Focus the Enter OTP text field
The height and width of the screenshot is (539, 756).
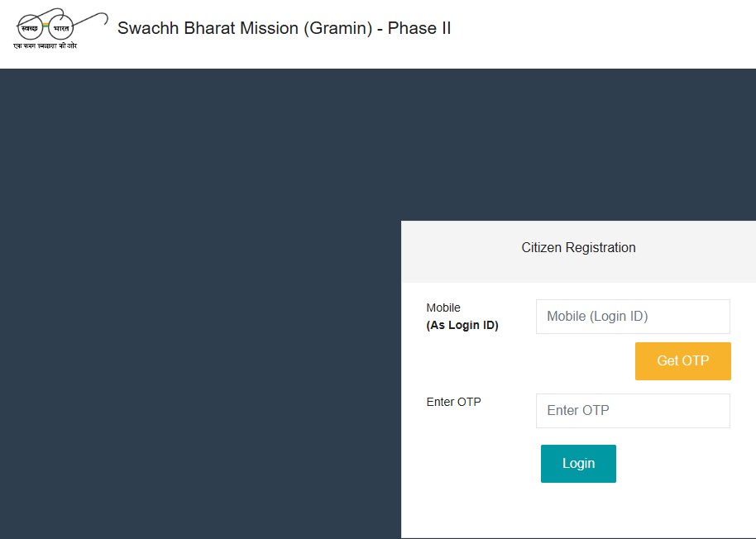pos(633,411)
